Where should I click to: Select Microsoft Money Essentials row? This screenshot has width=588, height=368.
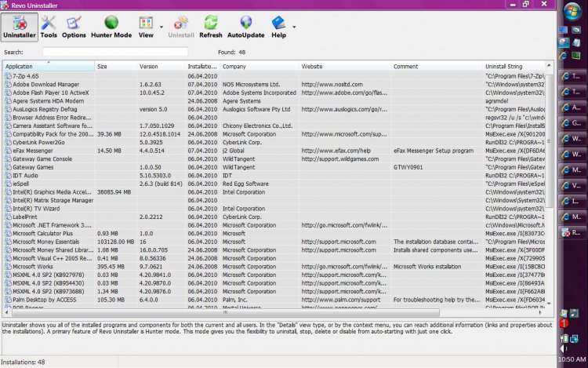[x=274, y=242]
